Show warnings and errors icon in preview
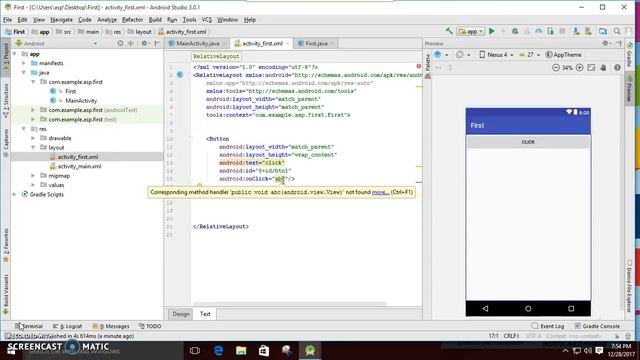 (617, 68)
